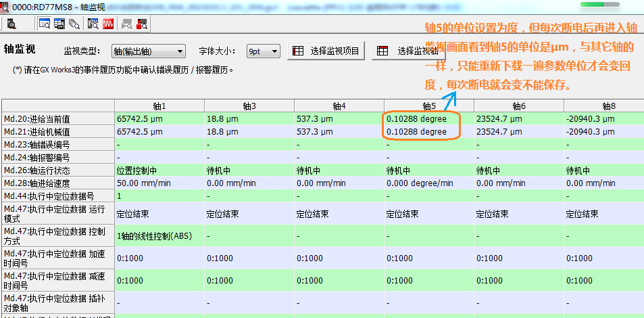This screenshot has height=318, width=644.
Task: Open the red waveform trace icon
Action: (108, 24)
